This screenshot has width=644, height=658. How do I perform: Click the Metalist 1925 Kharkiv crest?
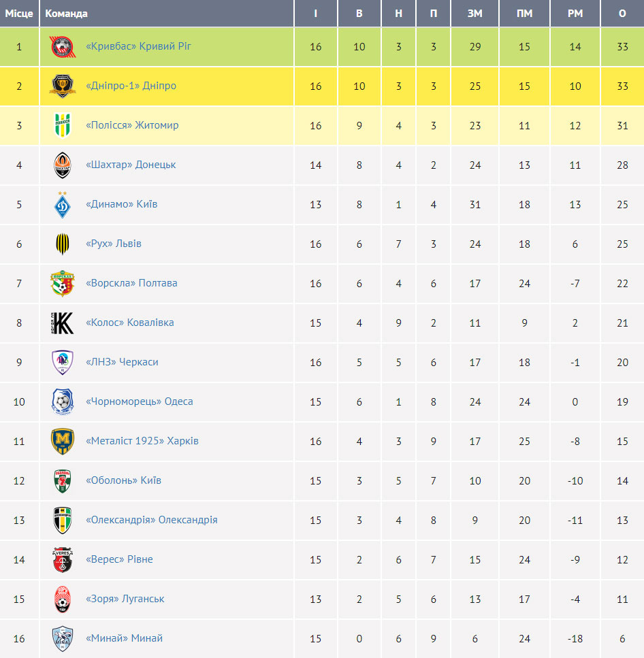(63, 441)
